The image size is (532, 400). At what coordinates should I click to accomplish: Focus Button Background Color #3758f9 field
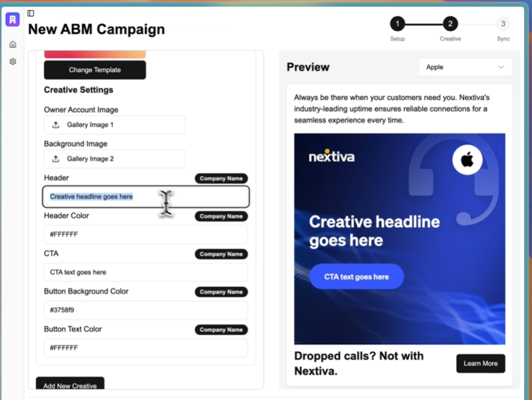(146, 310)
